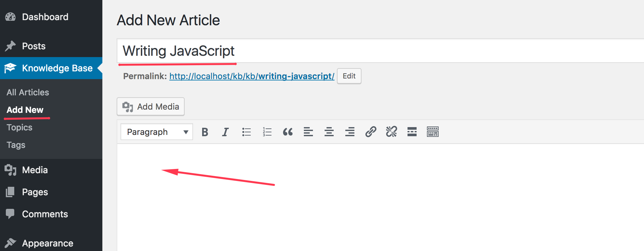The width and height of the screenshot is (644, 251).
Task: Toggle italic formatting in editor toolbar
Action: tap(225, 132)
